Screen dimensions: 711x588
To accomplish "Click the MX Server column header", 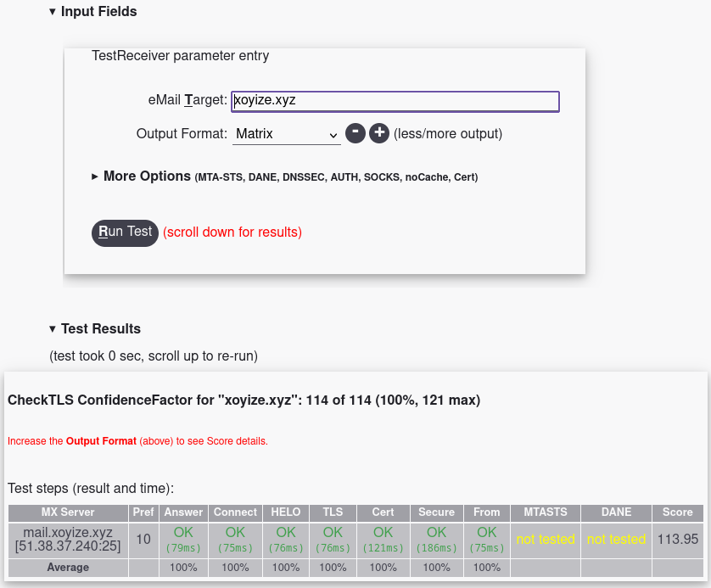I will 68,512.
